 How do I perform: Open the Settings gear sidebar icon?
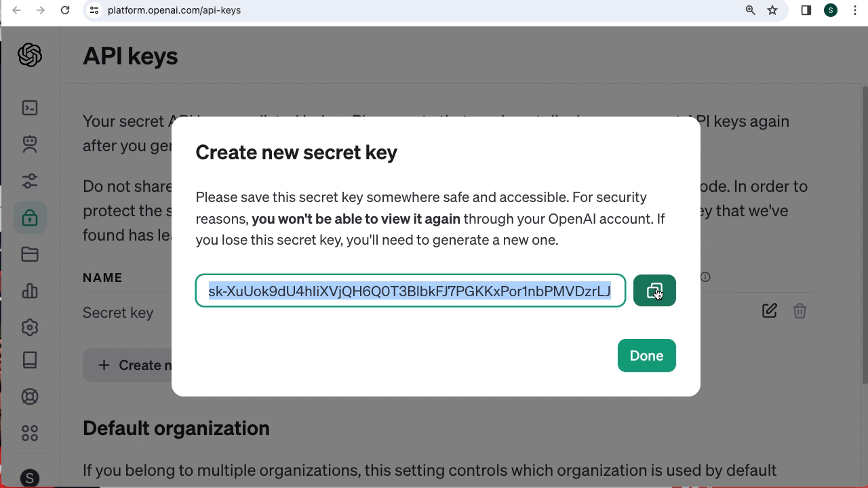(x=30, y=327)
